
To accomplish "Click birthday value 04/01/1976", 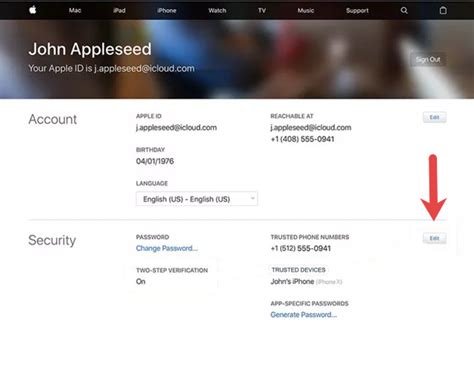I will [155, 161].
